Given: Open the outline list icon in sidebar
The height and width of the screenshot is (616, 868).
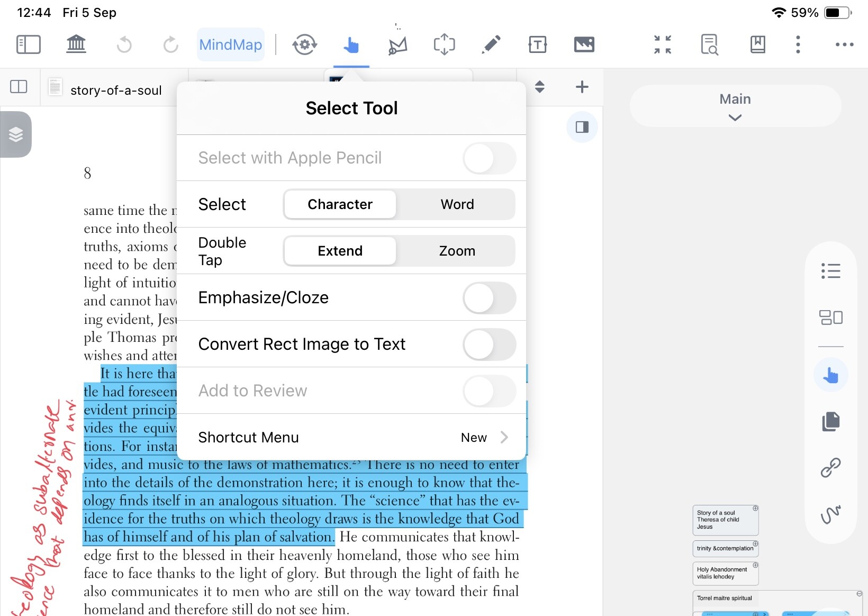Looking at the screenshot, I should pyautogui.click(x=830, y=271).
